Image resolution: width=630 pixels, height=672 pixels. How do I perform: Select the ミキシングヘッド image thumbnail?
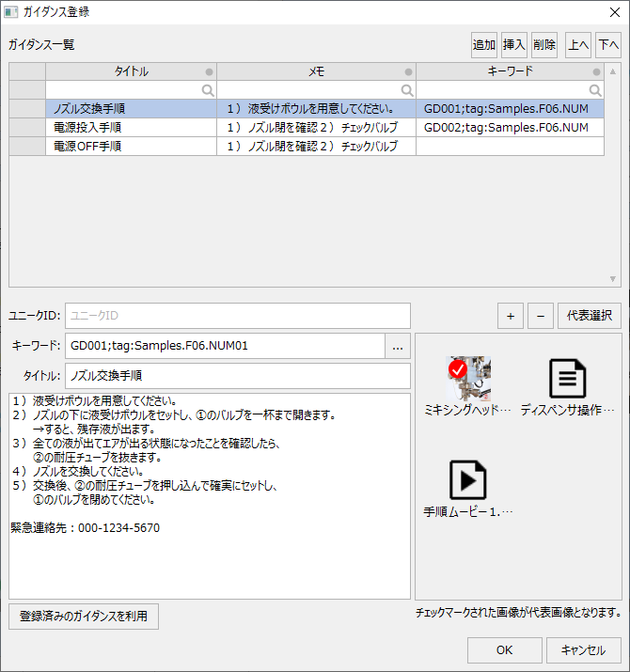point(468,379)
